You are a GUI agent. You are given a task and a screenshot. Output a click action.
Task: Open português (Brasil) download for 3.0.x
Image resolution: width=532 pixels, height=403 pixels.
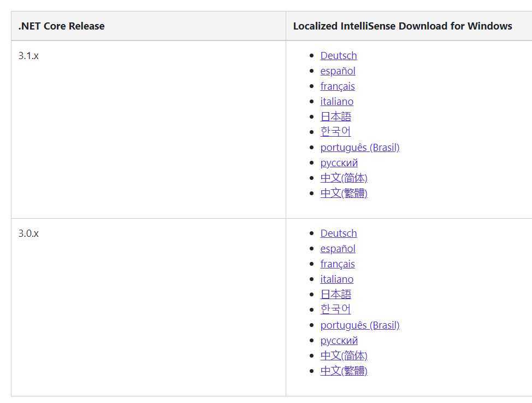pyautogui.click(x=359, y=325)
